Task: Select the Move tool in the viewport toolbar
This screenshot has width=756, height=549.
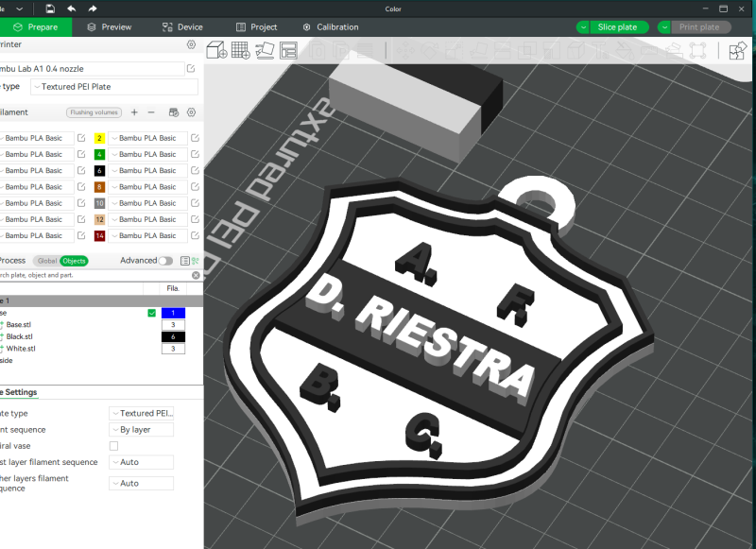Action: pyautogui.click(x=405, y=50)
